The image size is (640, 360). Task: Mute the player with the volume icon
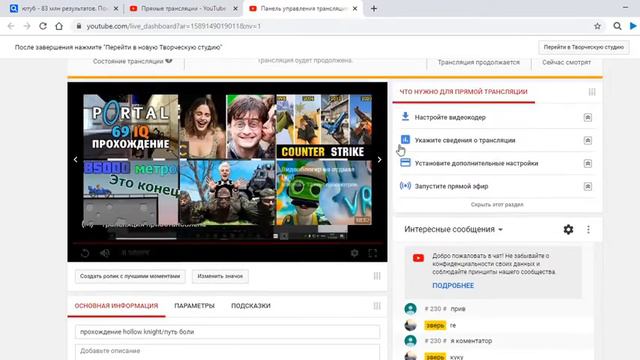[105, 253]
